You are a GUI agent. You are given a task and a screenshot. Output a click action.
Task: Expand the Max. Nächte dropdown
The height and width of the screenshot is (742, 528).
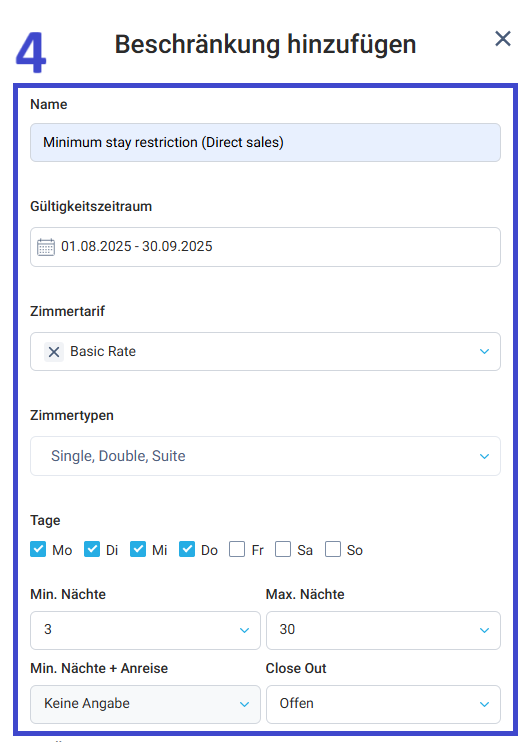click(383, 630)
